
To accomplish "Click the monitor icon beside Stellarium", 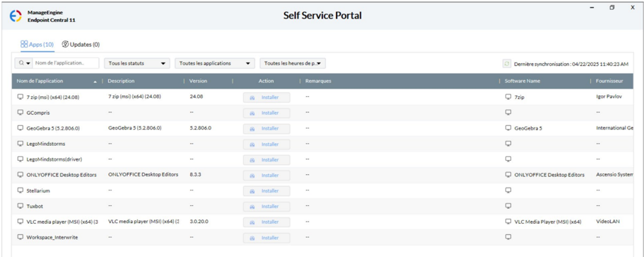I will click(x=20, y=190).
